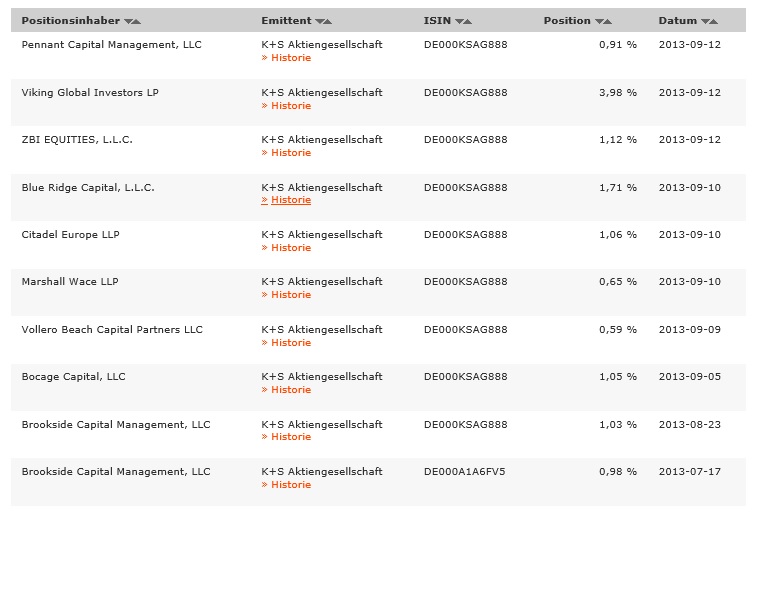Screen dimensions: 768x614
Task: Sort Positionsinhaber descending with down arrow
Action: click(128, 21)
